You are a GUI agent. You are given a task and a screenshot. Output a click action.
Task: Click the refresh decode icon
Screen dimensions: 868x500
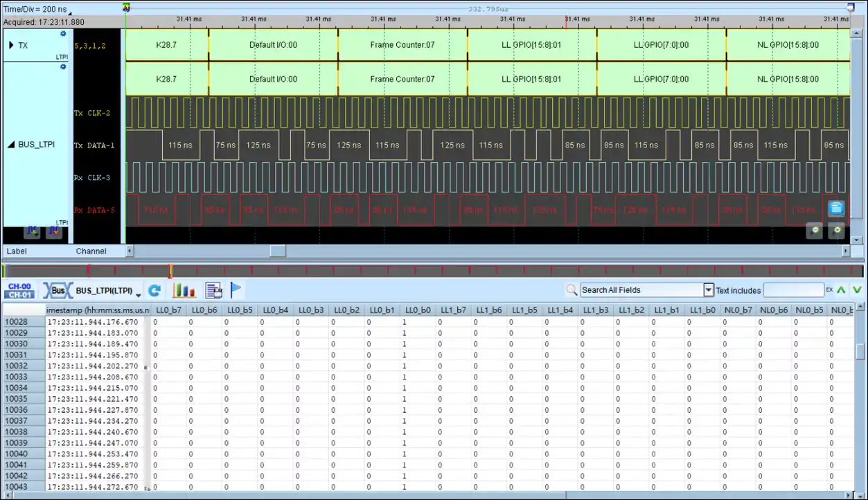[x=154, y=291]
